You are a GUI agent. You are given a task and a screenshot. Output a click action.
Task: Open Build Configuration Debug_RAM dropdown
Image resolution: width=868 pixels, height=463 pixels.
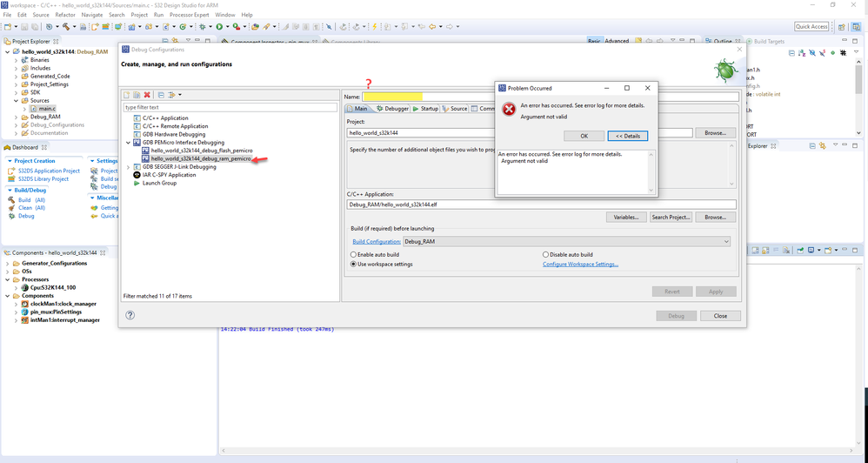pos(567,241)
